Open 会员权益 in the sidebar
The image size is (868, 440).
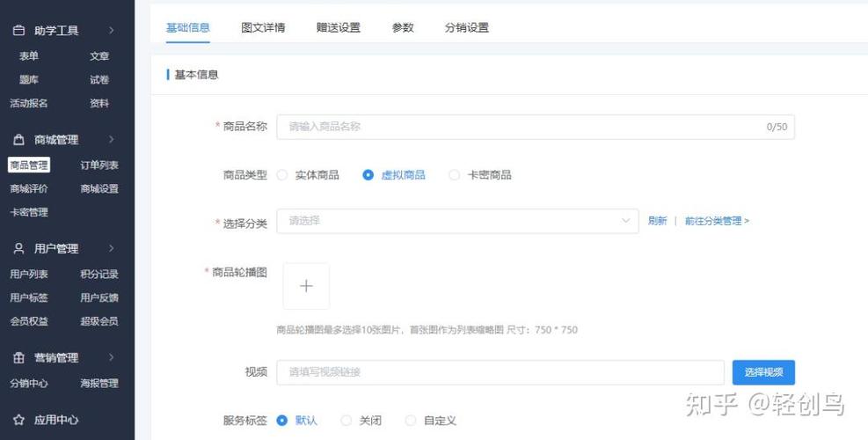[x=29, y=321]
